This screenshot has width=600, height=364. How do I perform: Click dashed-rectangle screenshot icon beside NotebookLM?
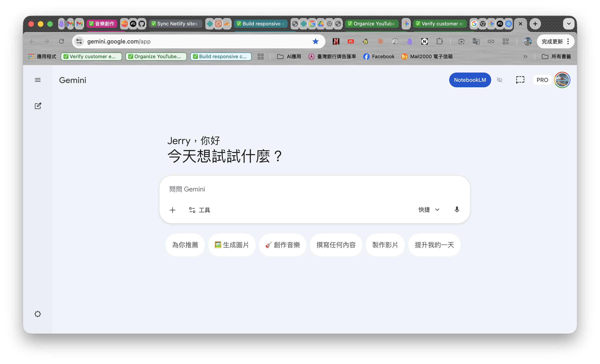click(520, 80)
